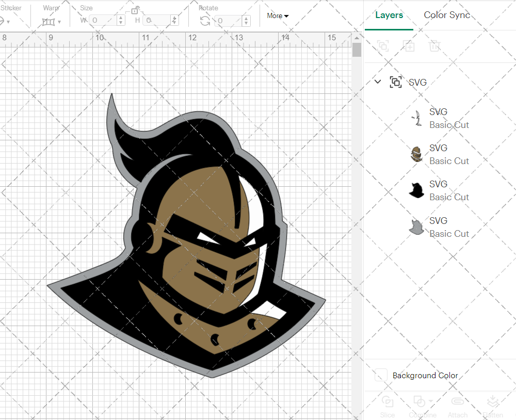Click the Group layers icon

pos(383,46)
